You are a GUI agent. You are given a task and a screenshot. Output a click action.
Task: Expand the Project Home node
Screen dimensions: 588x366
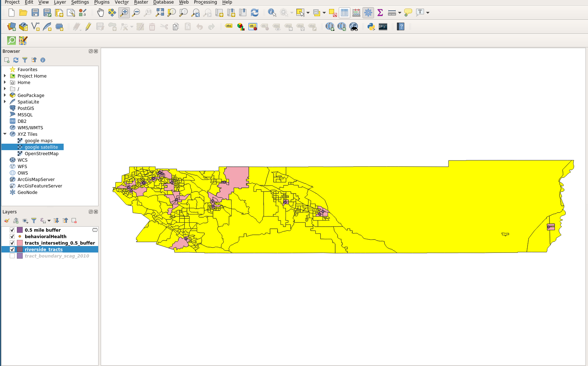[5, 76]
